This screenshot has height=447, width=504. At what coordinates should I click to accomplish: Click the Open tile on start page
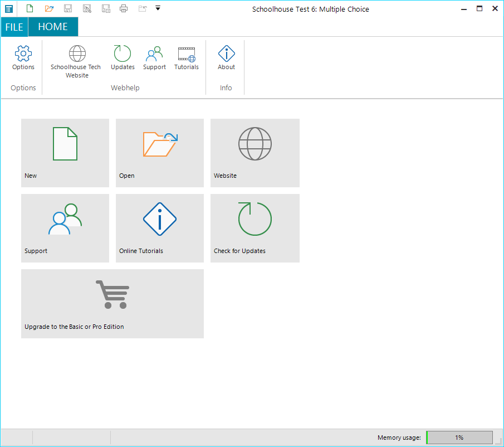(x=160, y=153)
